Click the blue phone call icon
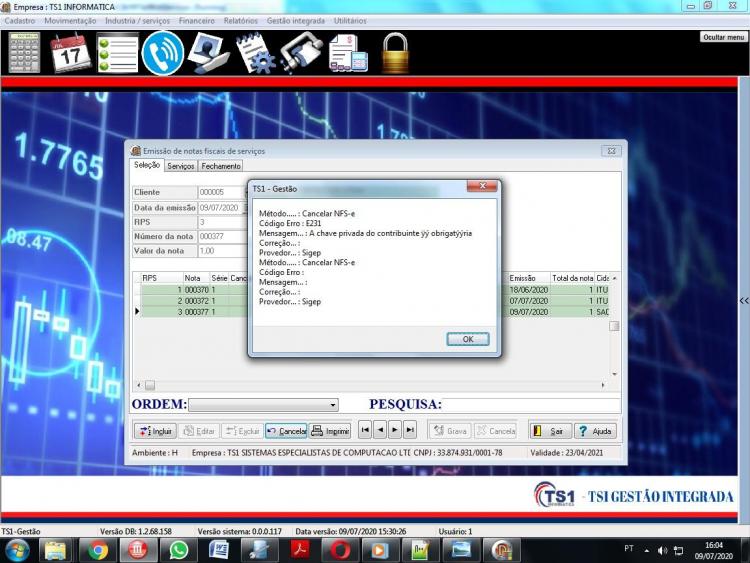The image size is (750, 563). coord(163,53)
